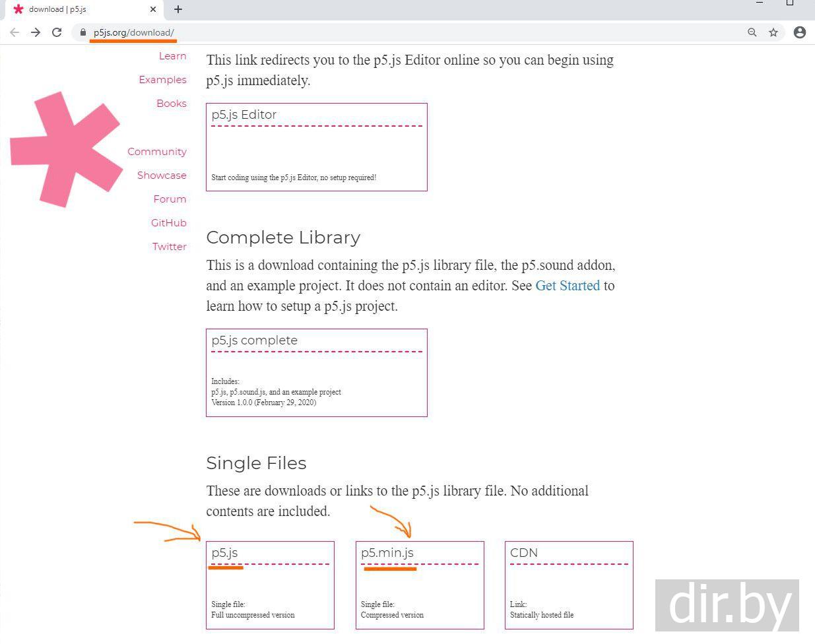Click the padlock site info icon
The image size is (815, 644).
(x=83, y=32)
